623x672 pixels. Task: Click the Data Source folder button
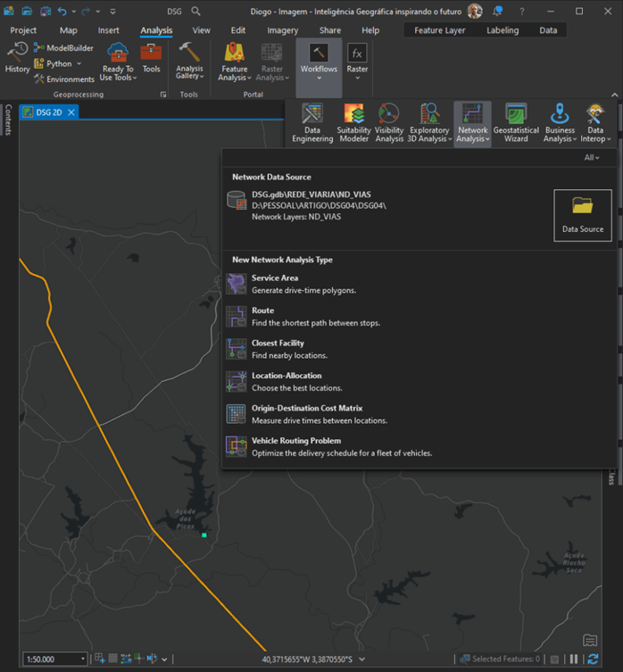coord(582,215)
